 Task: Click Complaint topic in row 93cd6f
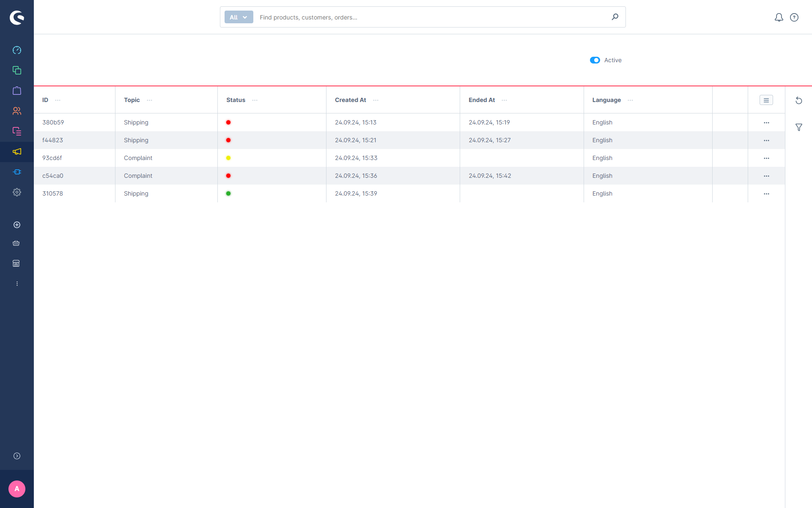pyautogui.click(x=138, y=158)
